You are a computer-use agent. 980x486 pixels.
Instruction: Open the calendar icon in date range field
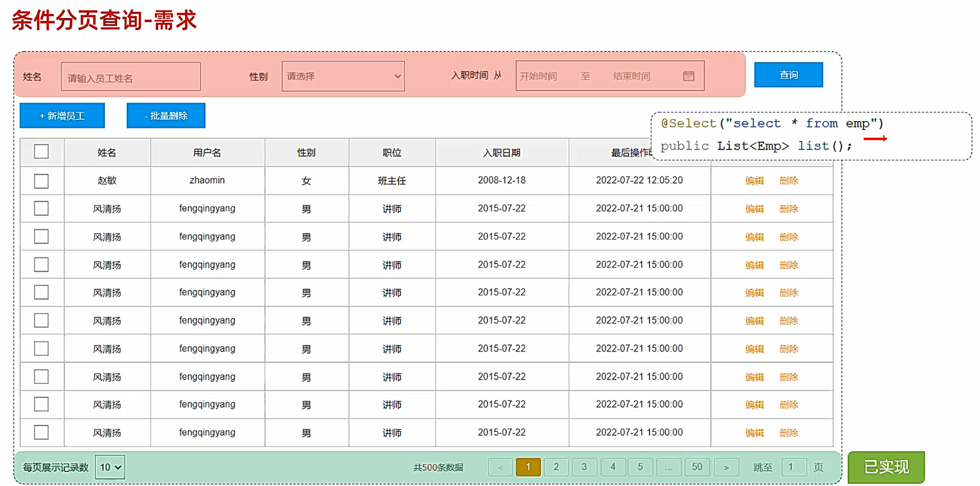pos(688,76)
